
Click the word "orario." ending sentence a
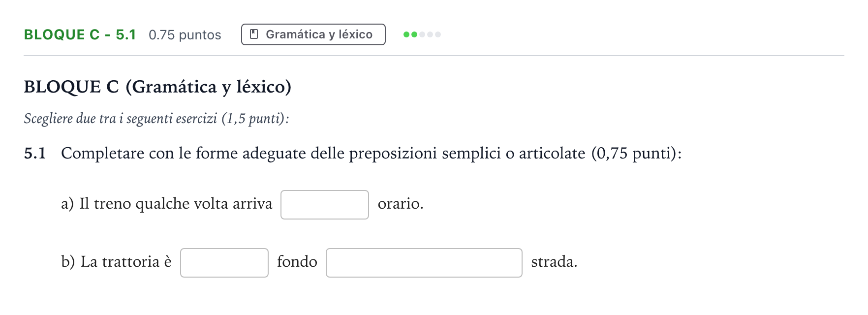(401, 204)
